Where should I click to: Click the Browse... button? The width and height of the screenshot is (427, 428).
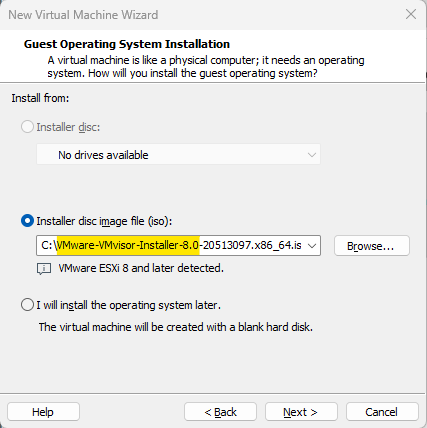click(372, 246)
